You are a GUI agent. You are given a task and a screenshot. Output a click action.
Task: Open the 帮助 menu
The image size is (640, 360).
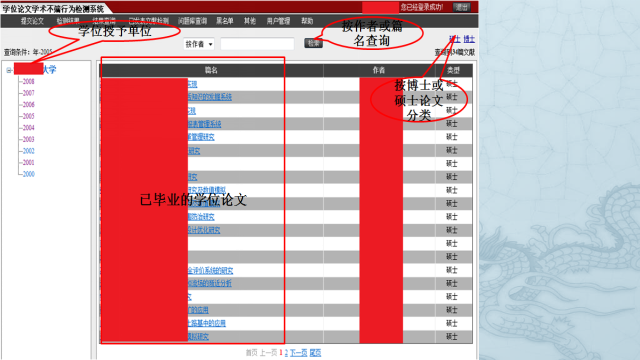coord(307,21)
